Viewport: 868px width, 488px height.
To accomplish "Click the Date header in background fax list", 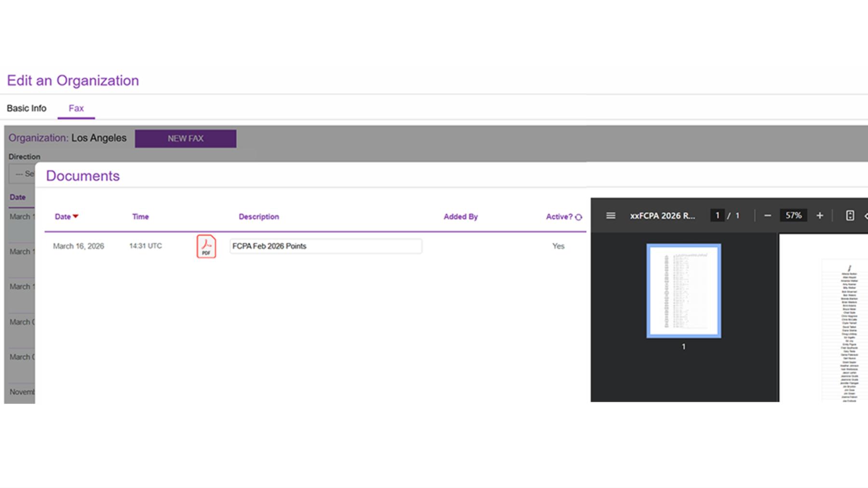I will pos(18,197).
